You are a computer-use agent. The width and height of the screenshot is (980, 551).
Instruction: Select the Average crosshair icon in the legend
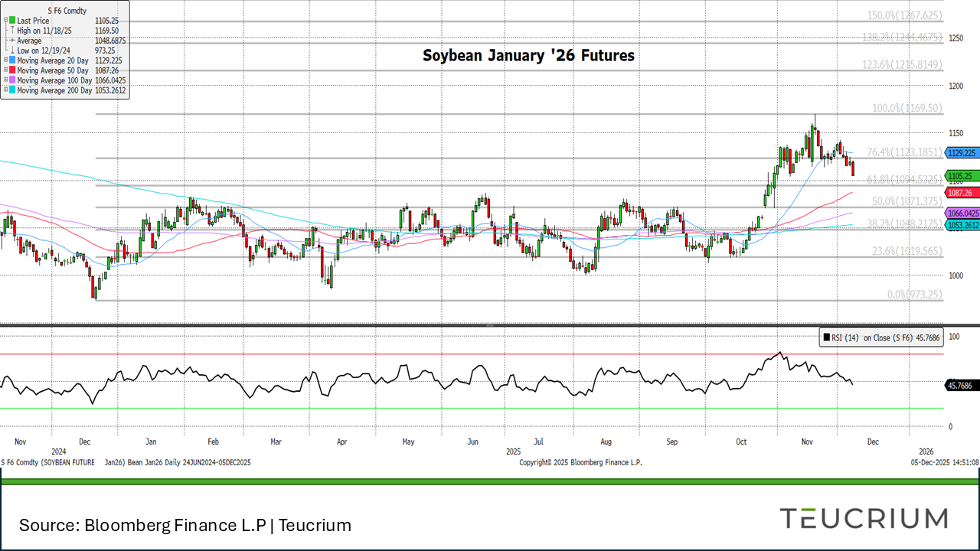(12, 41)
